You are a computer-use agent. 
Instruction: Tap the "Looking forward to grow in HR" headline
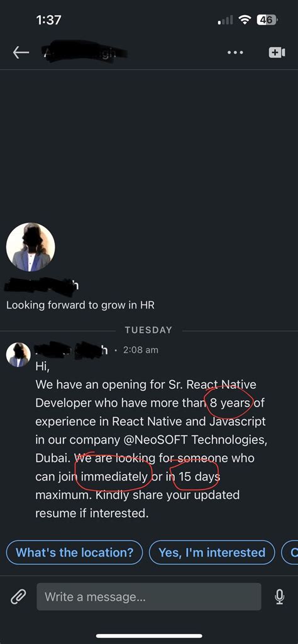[80, 305]
